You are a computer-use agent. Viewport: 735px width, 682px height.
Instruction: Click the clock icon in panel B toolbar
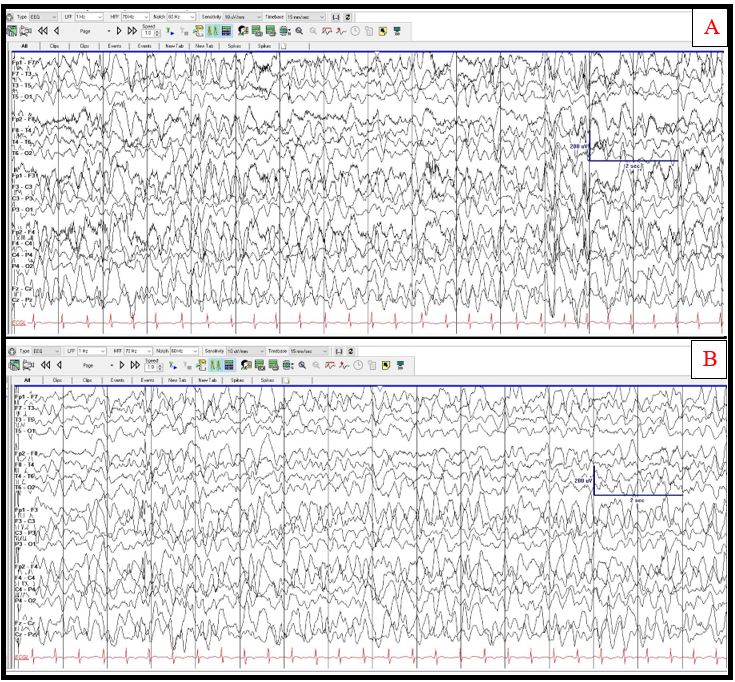point(356,365)
